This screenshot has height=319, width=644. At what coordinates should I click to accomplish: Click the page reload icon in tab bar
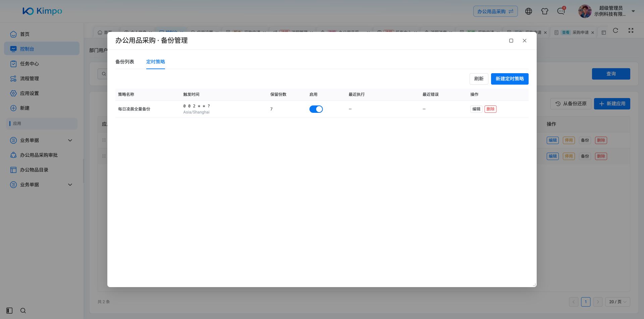point(615,31)
